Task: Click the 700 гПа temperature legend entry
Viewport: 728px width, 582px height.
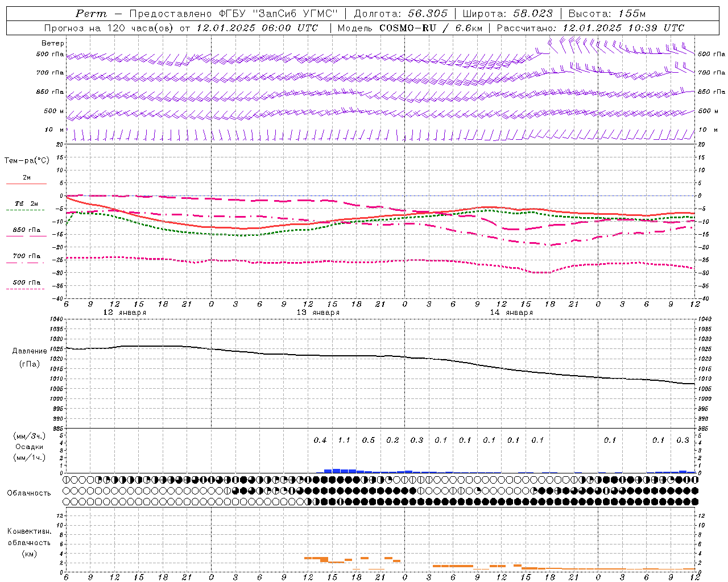Action: (26, 256)
